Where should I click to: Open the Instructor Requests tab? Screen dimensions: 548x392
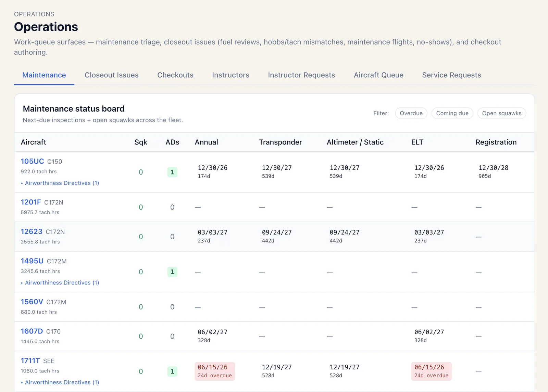[301, 75]
